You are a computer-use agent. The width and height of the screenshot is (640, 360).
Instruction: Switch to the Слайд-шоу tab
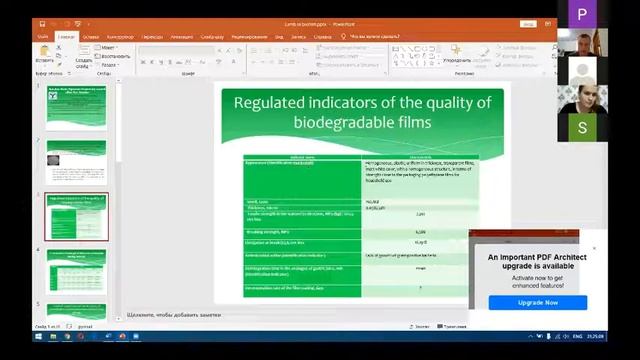pyautogui.click(x=212, y=37)
